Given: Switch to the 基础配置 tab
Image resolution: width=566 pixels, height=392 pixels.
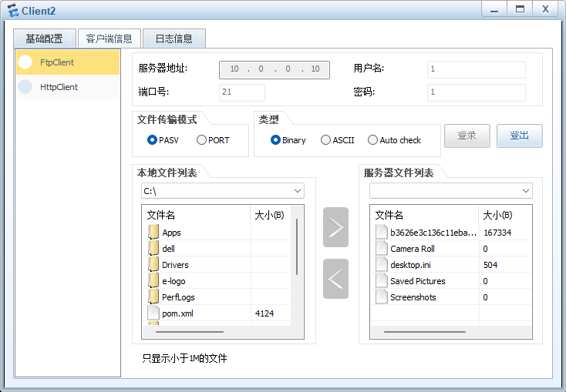Looking at the screenshot, I should (x=44, y=39).
